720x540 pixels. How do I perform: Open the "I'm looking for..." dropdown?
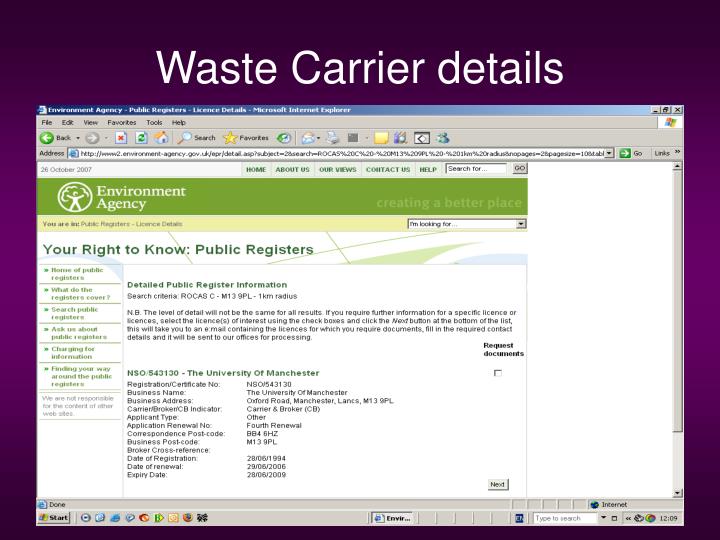click(x=521, y=224)
